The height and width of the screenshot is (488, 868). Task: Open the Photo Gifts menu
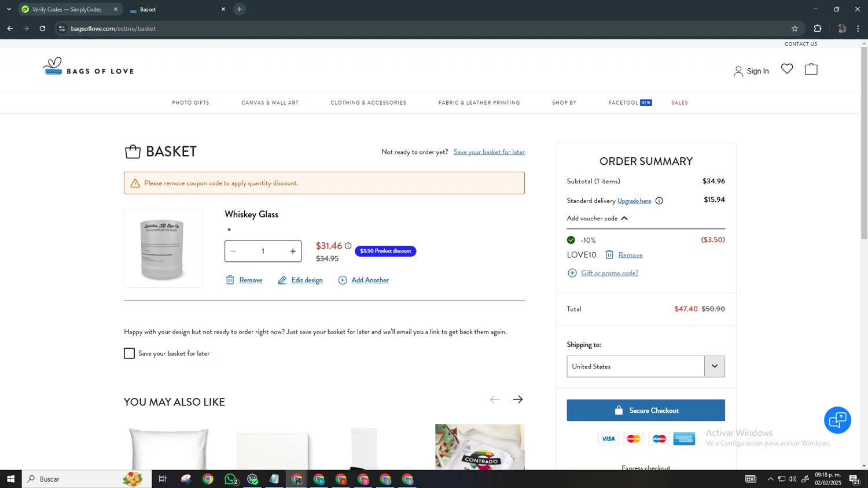pos(190,103)
